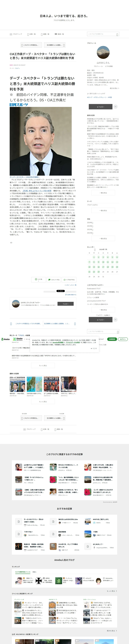Click 【写真】拳を上げるトランプ前大統領 link
Screen dimensions: 129x644
[x=37, y=191]
